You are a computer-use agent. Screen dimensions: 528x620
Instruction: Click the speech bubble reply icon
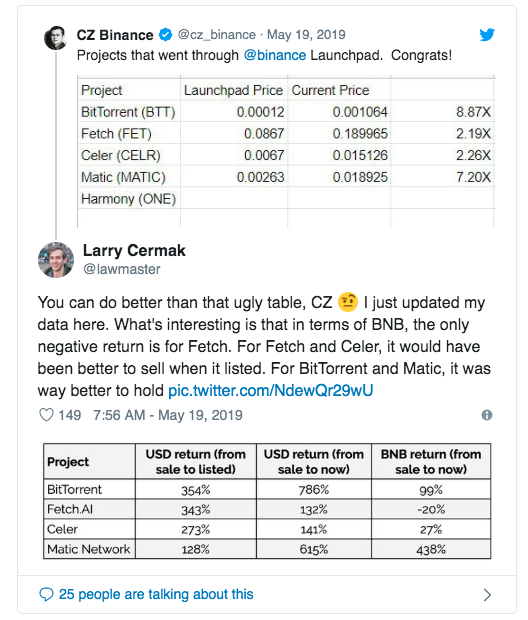coord(46,594)
